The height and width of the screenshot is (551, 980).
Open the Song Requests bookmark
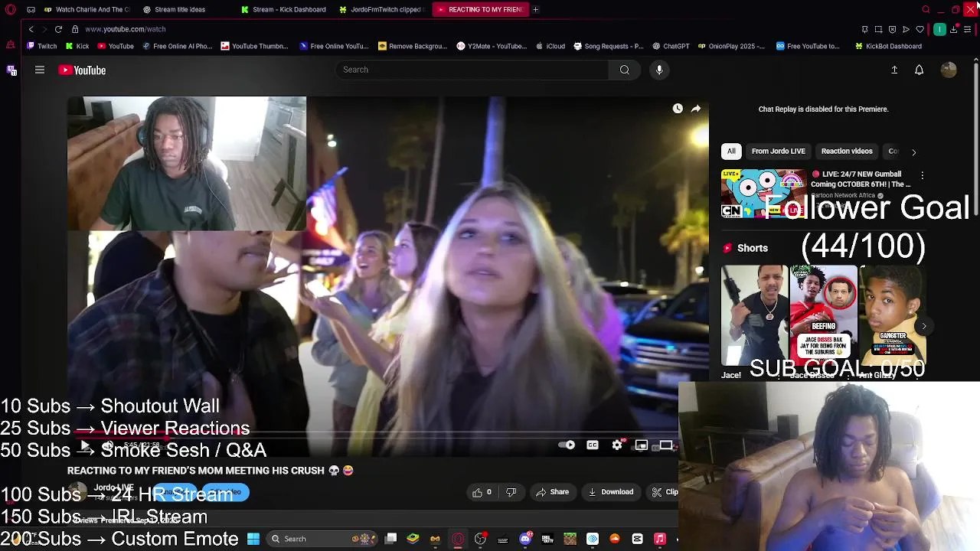609,46
